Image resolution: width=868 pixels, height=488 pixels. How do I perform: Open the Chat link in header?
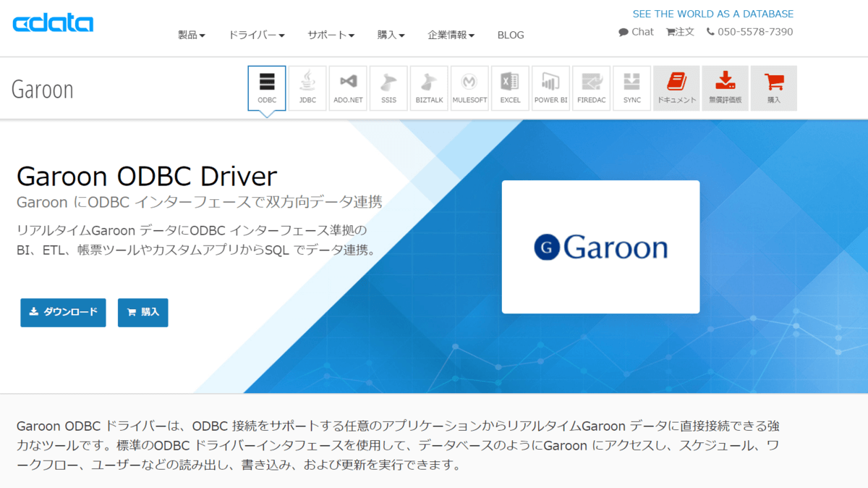[x=636, y=32]
